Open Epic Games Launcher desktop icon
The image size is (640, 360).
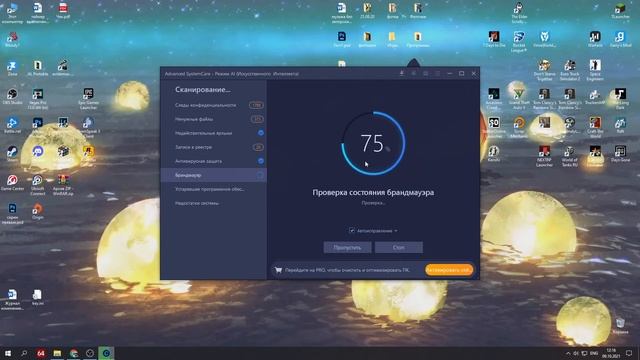pos(88,98)
